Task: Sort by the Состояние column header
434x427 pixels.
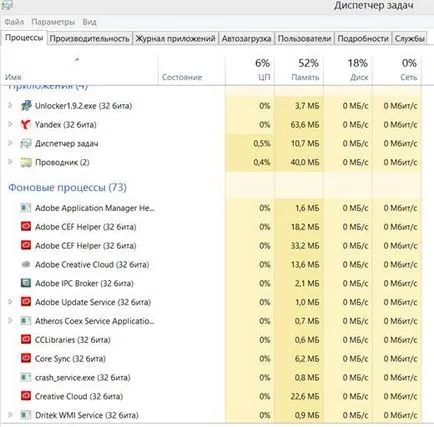Action: point(192,71)
